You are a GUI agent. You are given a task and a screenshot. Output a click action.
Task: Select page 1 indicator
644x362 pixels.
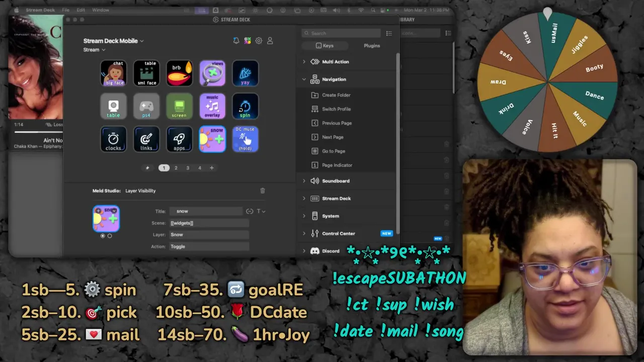tap(164, 168)
